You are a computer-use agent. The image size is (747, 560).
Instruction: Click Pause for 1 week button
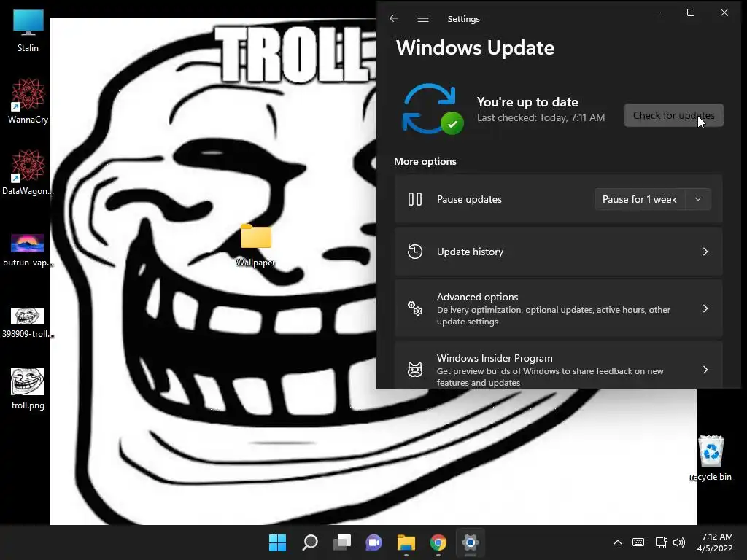point(639,199)
